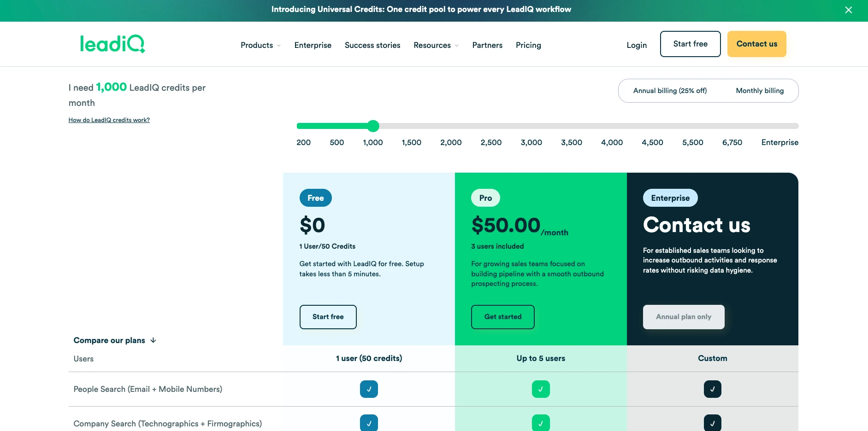Open How do LeadIQ credits work link
Screen dimensions: 868x431
pos(109,120)
